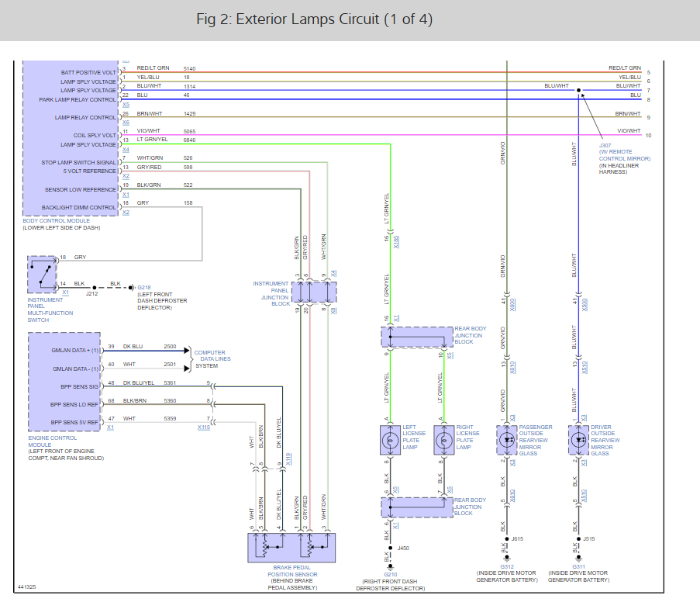Screen dimensions: 700x609
Task: Click the J307 splice dot on BLU/WHT wire
Action: pyautogui.click(x=578, y=90)
